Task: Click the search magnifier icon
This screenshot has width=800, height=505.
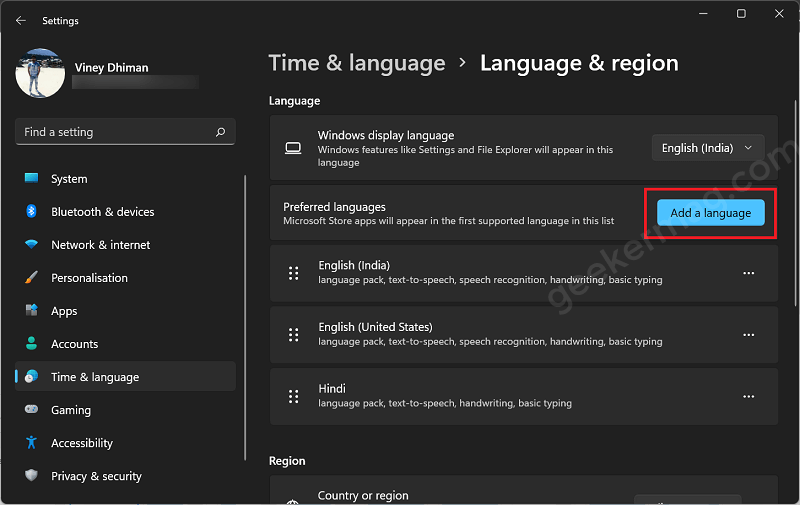Action: (220, 132)
